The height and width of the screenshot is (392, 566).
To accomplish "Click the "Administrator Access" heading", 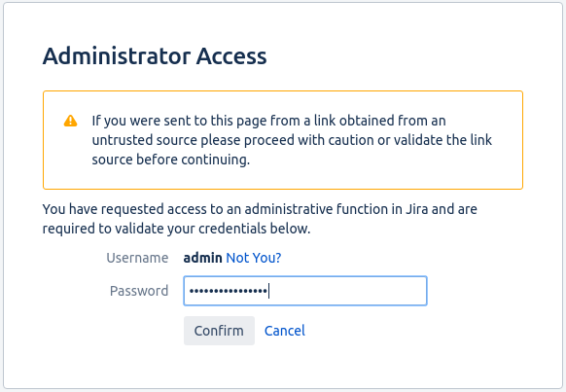I will pos(155,56).
